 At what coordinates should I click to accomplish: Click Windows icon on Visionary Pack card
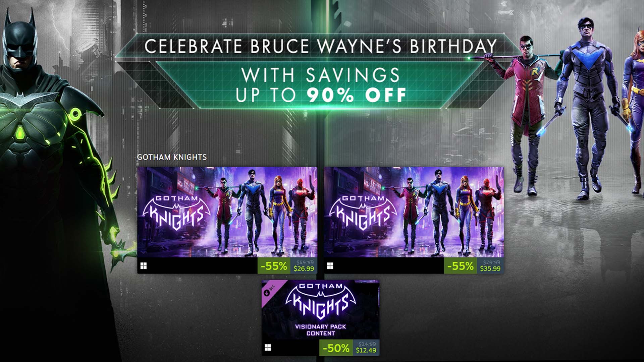coord(268,348)
